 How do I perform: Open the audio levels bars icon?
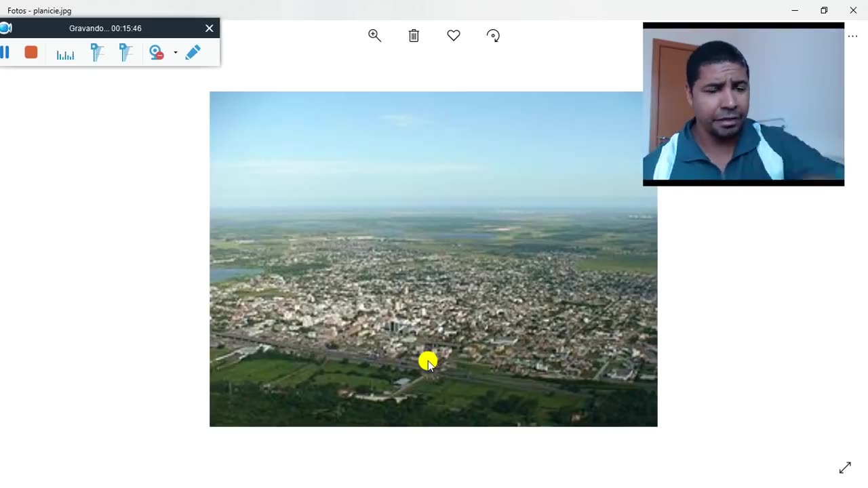[65, 54]
